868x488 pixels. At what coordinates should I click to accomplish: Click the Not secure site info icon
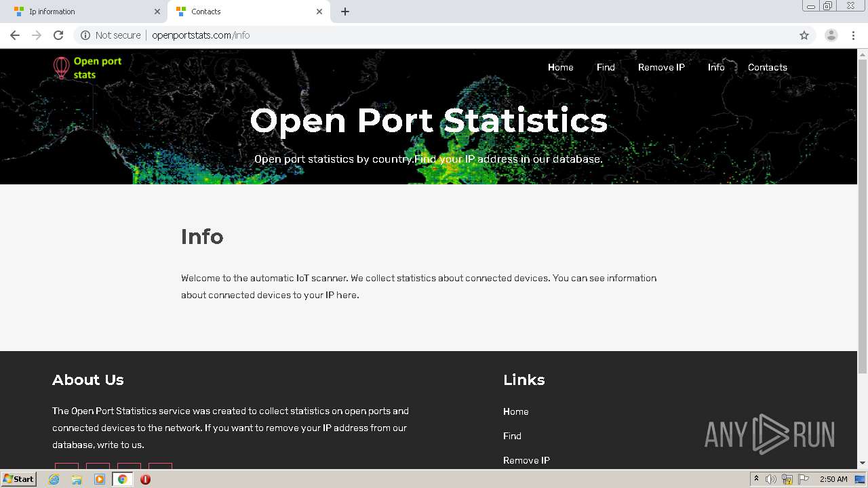pos(85,35)
